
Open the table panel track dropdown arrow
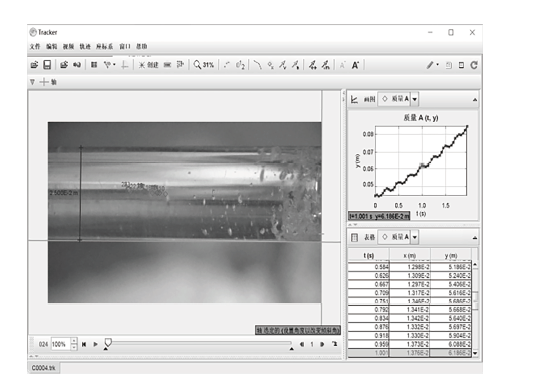415,237
